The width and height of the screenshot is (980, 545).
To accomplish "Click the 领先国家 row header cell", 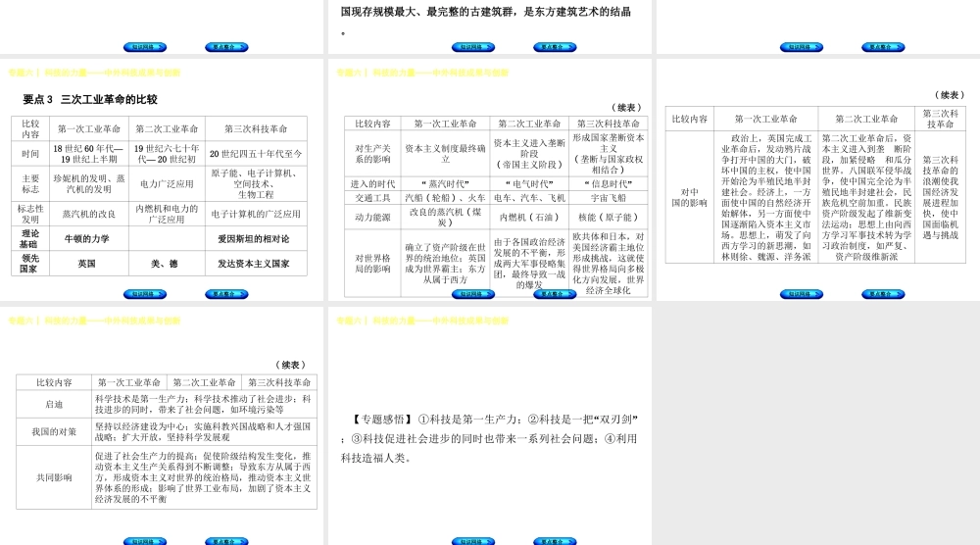I will pyautogui.click(x=30, y=264).
